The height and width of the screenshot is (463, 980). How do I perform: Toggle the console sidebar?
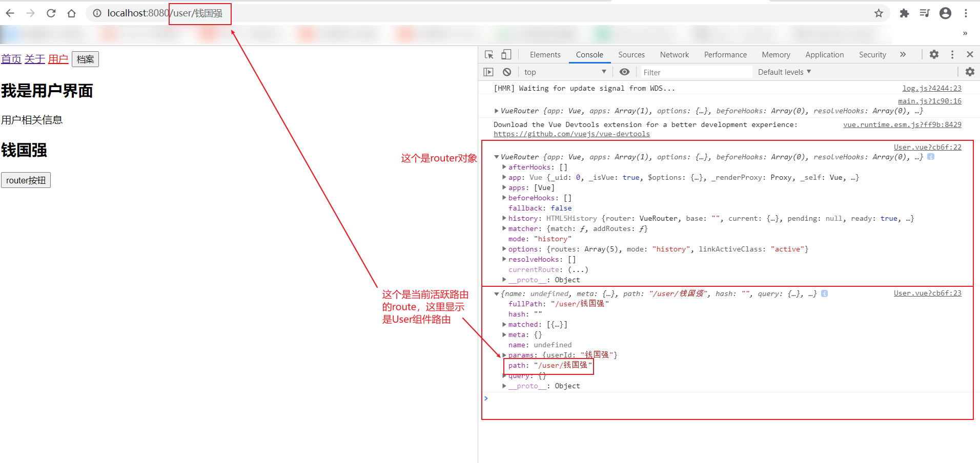tap(488, 72)
